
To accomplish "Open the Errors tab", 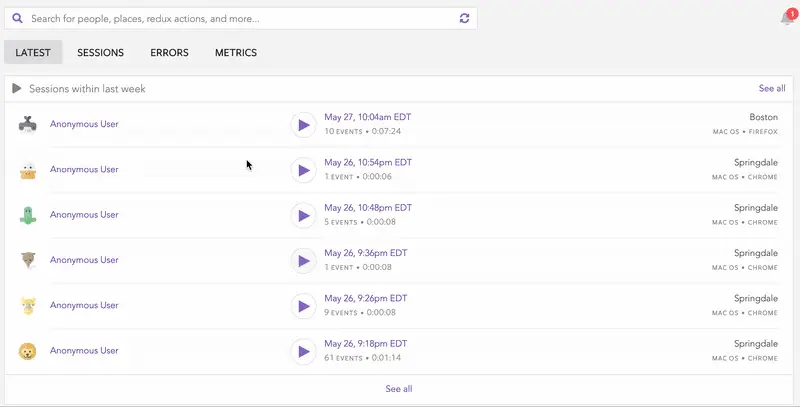I will coord(169,53).
